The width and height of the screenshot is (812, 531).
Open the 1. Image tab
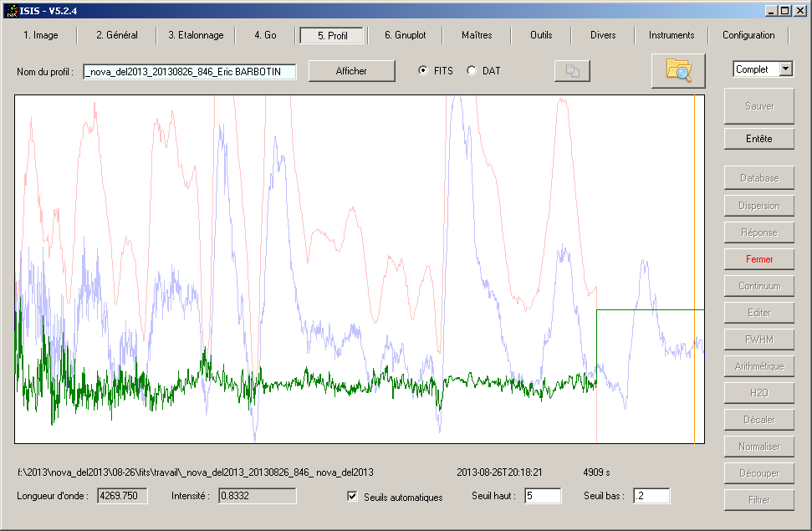(40, 35)
